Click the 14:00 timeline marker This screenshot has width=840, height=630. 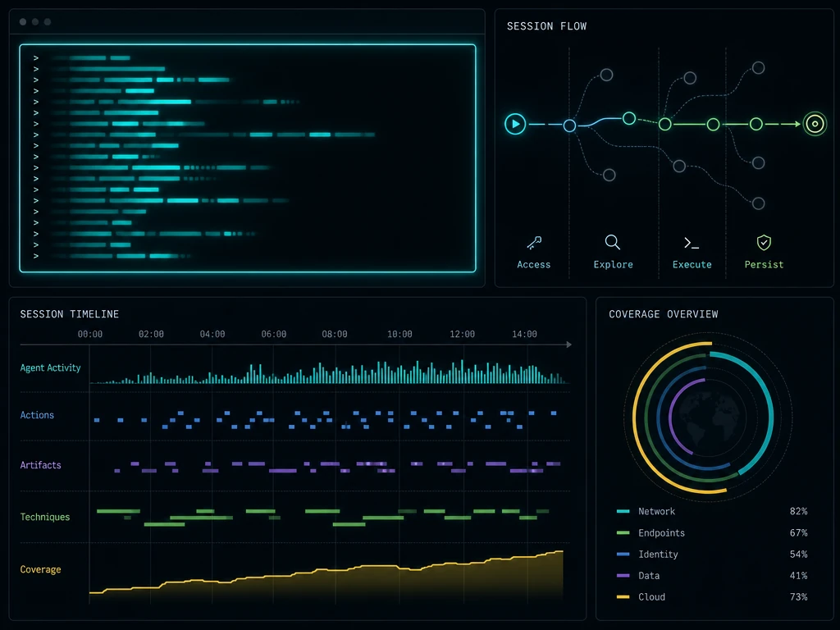[524, 335]
